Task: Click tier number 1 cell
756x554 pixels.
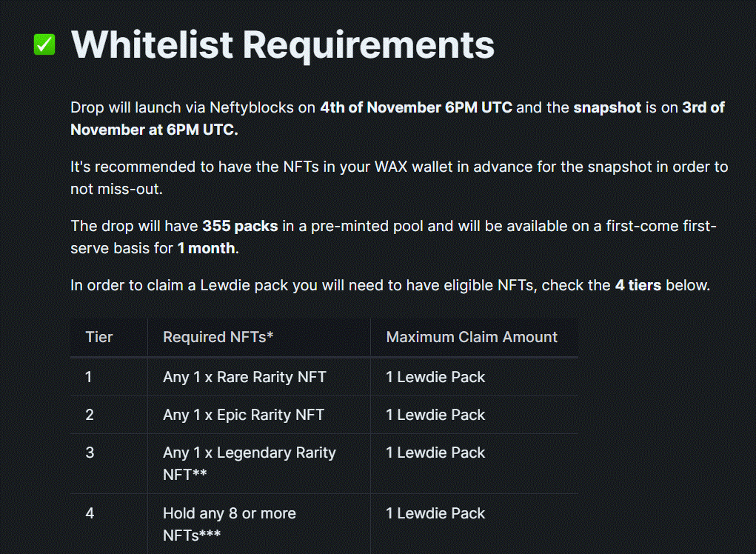Action: tap(89, 377)
